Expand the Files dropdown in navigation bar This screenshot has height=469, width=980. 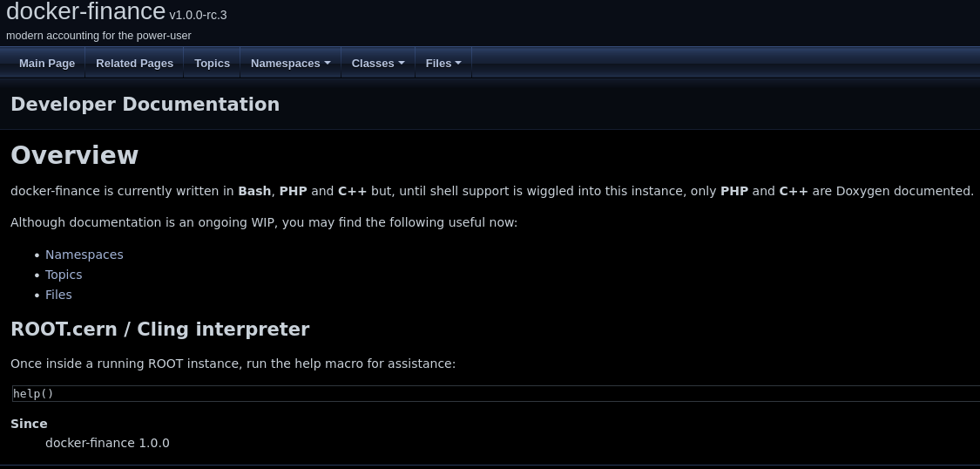click(443, 63)
